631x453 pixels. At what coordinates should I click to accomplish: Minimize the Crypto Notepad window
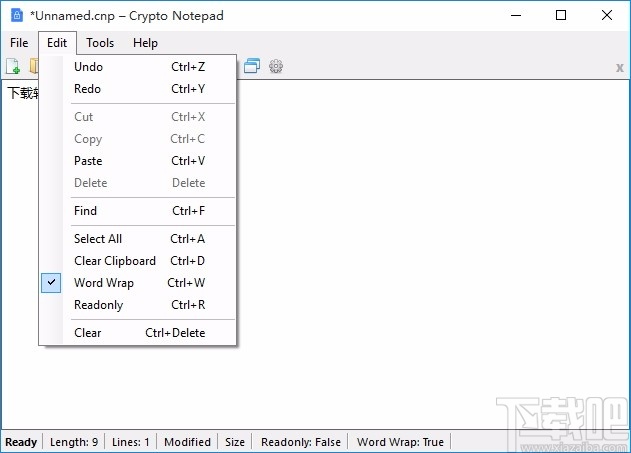pos(516,15)
